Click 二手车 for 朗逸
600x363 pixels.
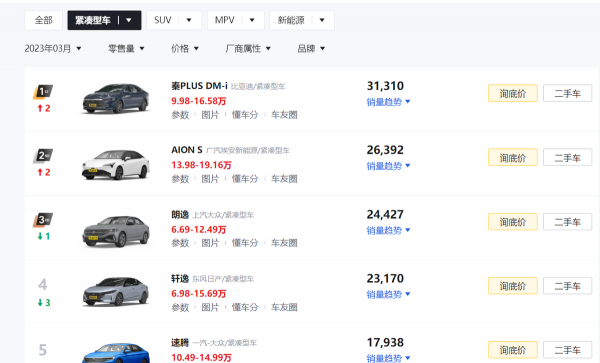567,222
